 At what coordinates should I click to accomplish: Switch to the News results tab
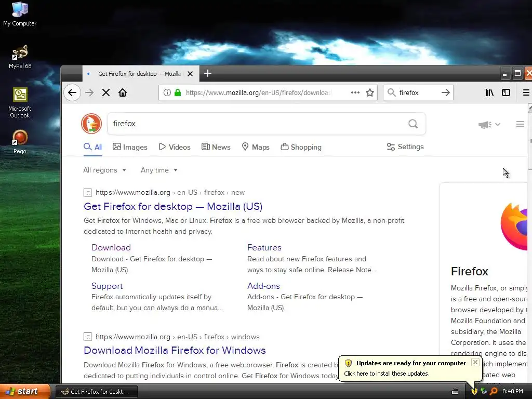click(x=216, y=147)
